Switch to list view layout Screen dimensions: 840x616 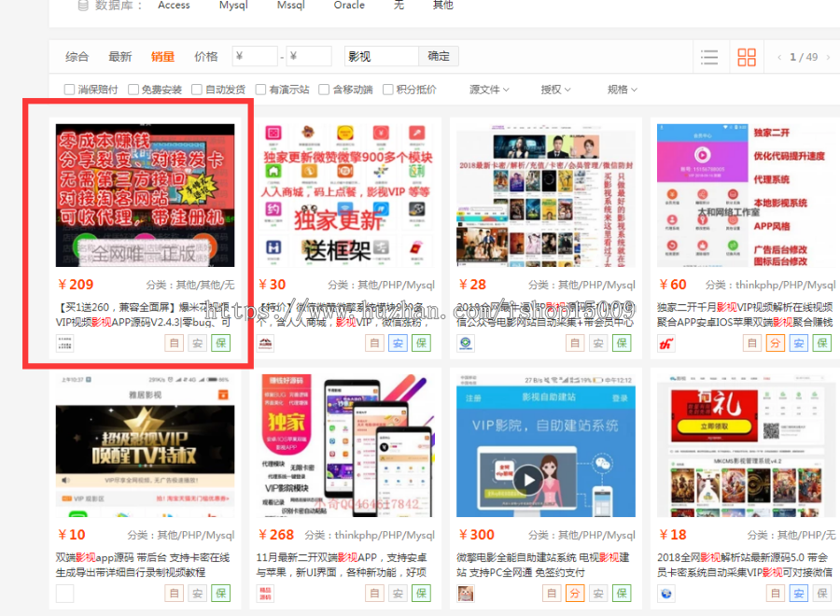pyautogui.click(x=709, y=56)
